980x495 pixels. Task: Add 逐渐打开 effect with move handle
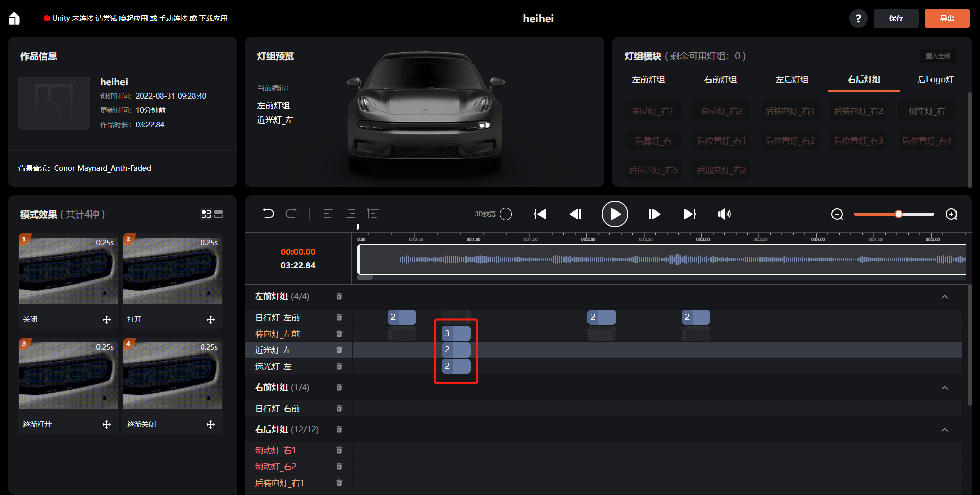coord(107,425)
